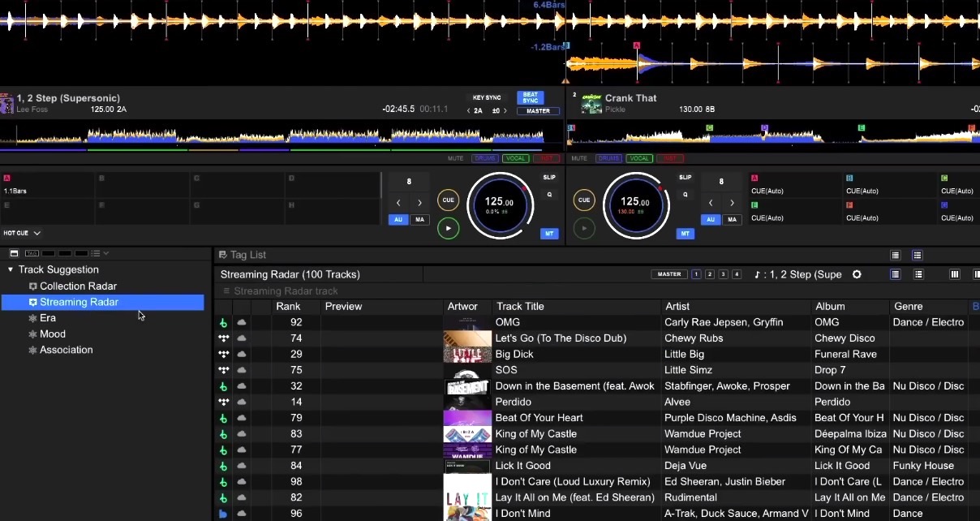This screenshot has width=980, height=521.
Task: Enable Beat Sync on the left deck
Action: pyautogui.click(x=531, y=97)
